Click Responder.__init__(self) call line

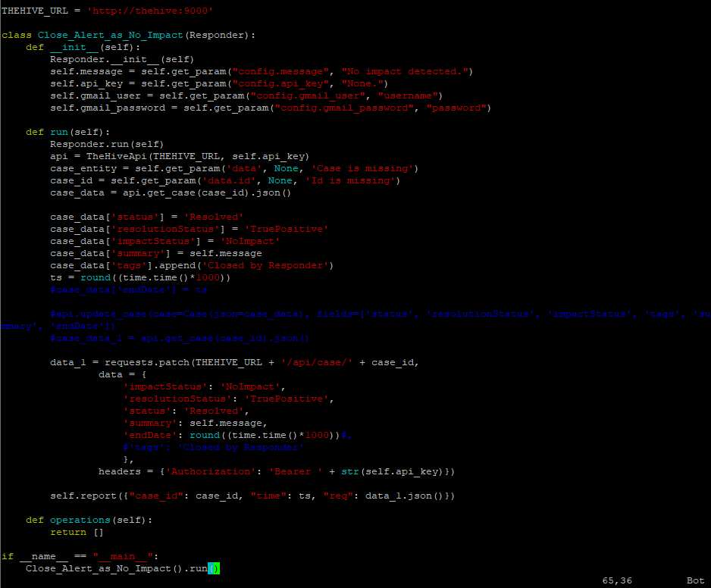tap(122, 59)
